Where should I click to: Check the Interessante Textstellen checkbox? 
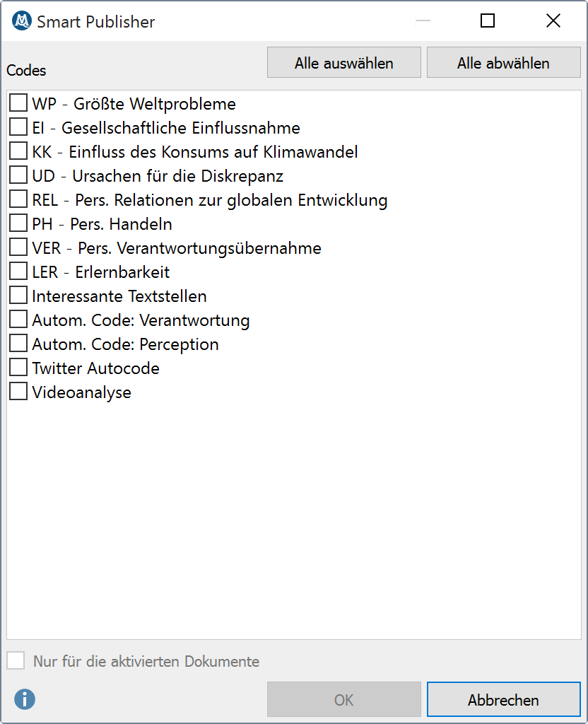18,295
